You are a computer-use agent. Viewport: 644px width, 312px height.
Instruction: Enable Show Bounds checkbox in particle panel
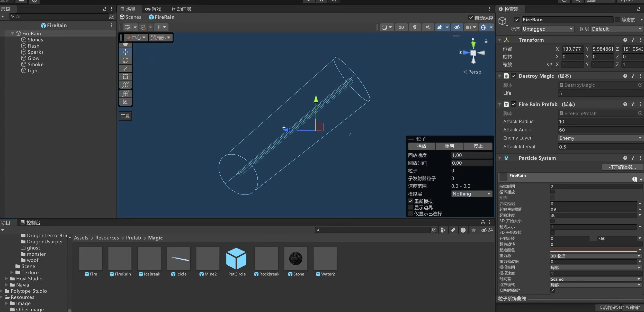pos(411,207)
